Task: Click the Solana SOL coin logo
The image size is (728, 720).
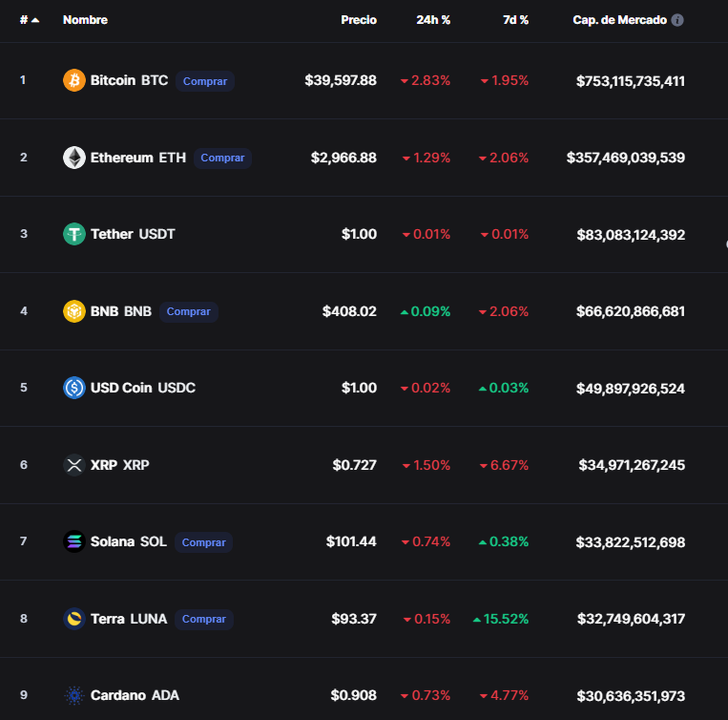Action: point(74,542)
